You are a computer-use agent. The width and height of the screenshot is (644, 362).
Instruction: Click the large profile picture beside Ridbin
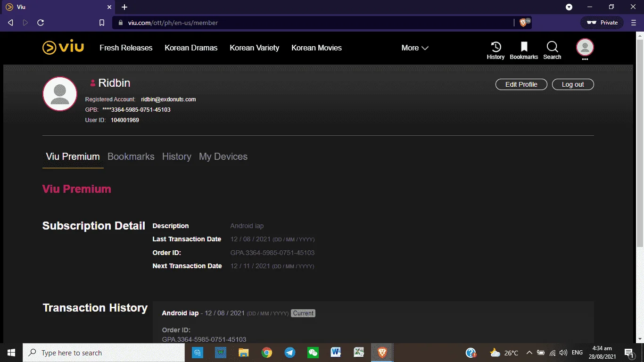[x=60, y=94]
